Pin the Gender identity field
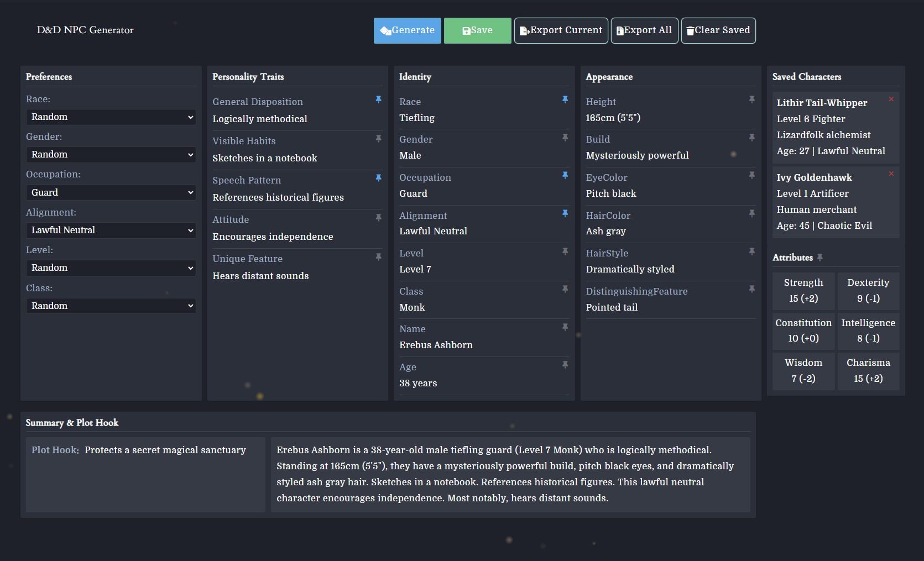This screenshot has height=561, width=924. (x=565, y=138)
